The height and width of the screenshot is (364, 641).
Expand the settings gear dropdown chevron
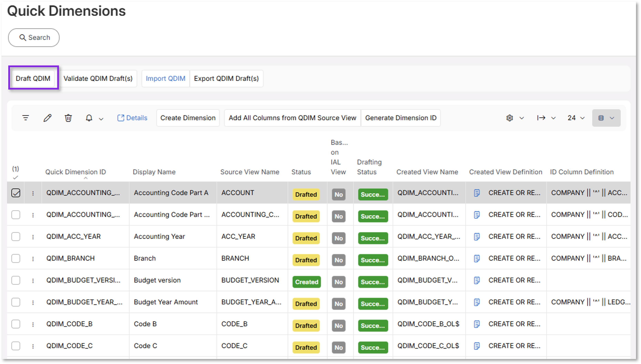pyautogui.click(x=522, y=118)
